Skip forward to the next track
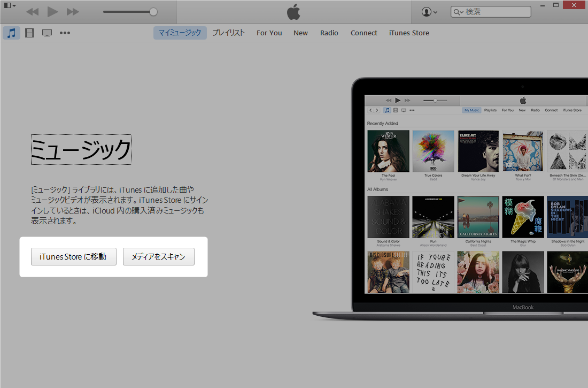Screen dimensions: 588x388 [73, 12]
